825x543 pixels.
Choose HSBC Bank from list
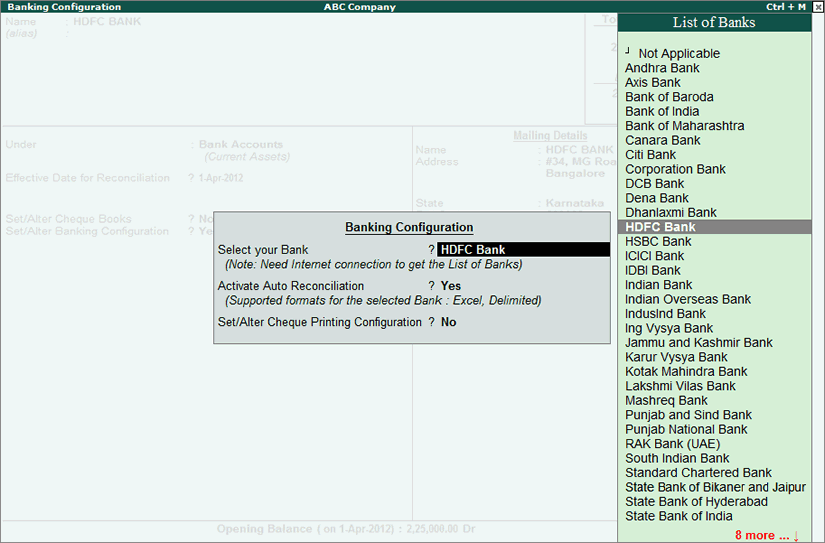pyautogui.click(x=658, y=242)
